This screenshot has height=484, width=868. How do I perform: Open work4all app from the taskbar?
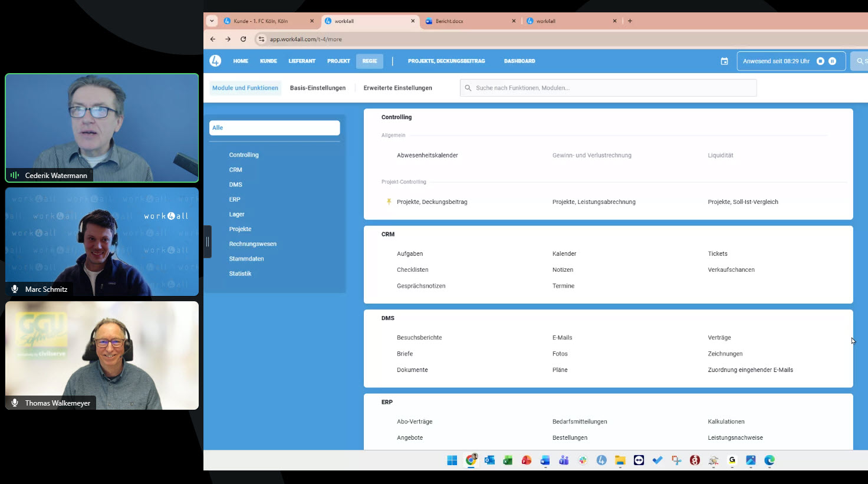tap(601, 460)
